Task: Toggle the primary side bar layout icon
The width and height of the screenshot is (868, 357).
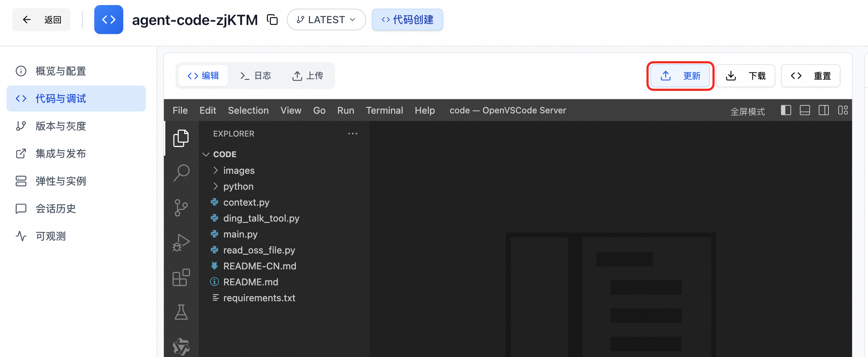Action: [786, 110]
